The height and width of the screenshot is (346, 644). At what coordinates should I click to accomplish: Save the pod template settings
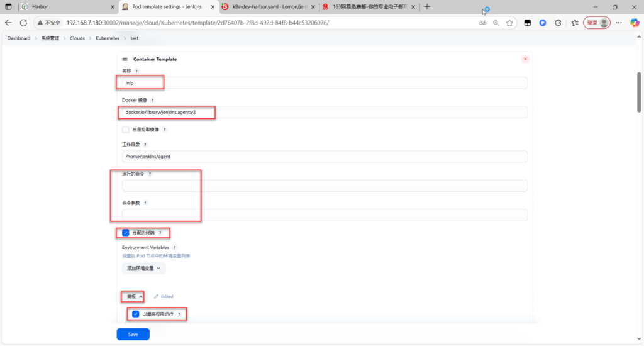pos(133,334)
